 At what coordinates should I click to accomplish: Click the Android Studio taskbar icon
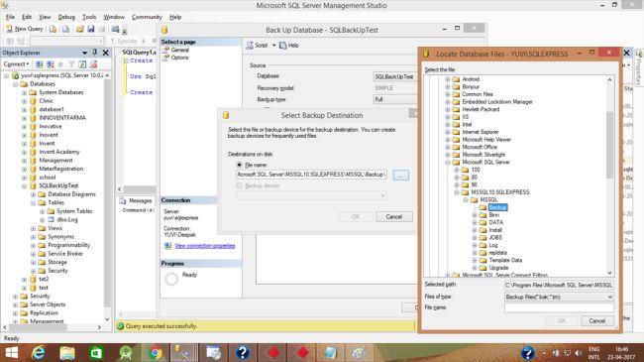pyautogui.click(x=125, y=353)
